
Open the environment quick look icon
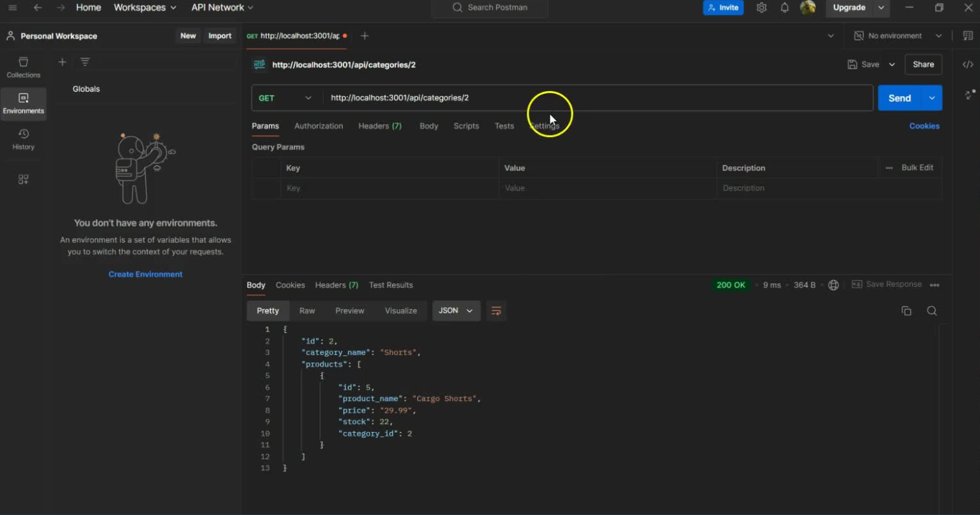(967, 36)
